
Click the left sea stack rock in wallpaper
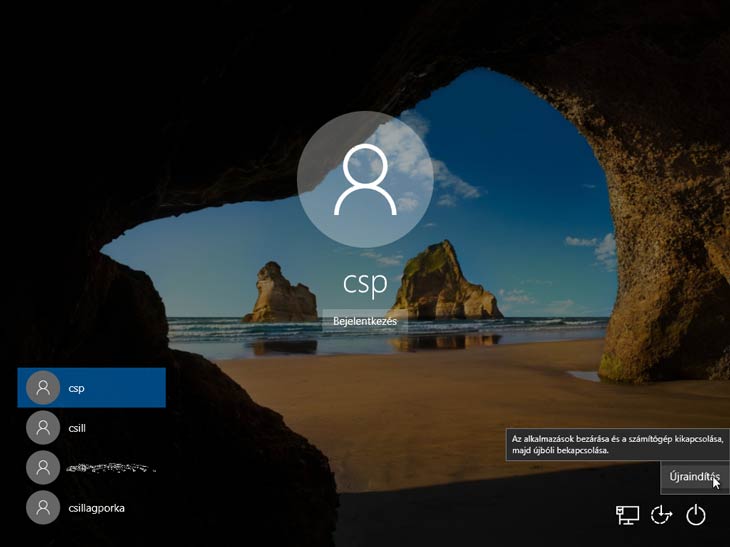pyautogui.click(x=277, y=294)
